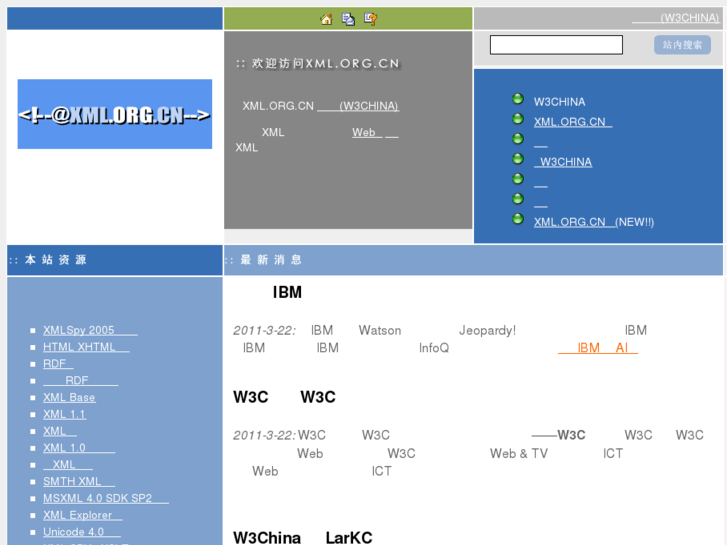Open the XML.ORG.CN link in blue panel
727x545 pixels.
click(573, 122)
